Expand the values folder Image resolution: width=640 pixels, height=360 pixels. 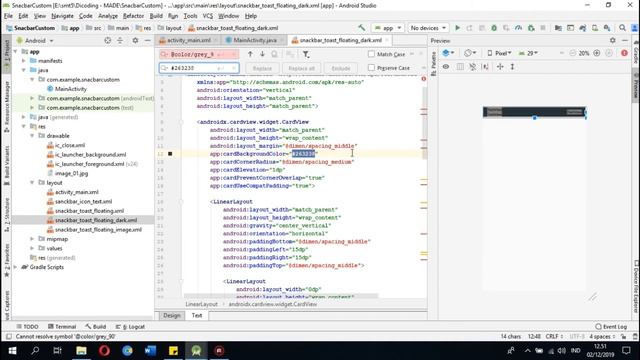click(32, 248)
